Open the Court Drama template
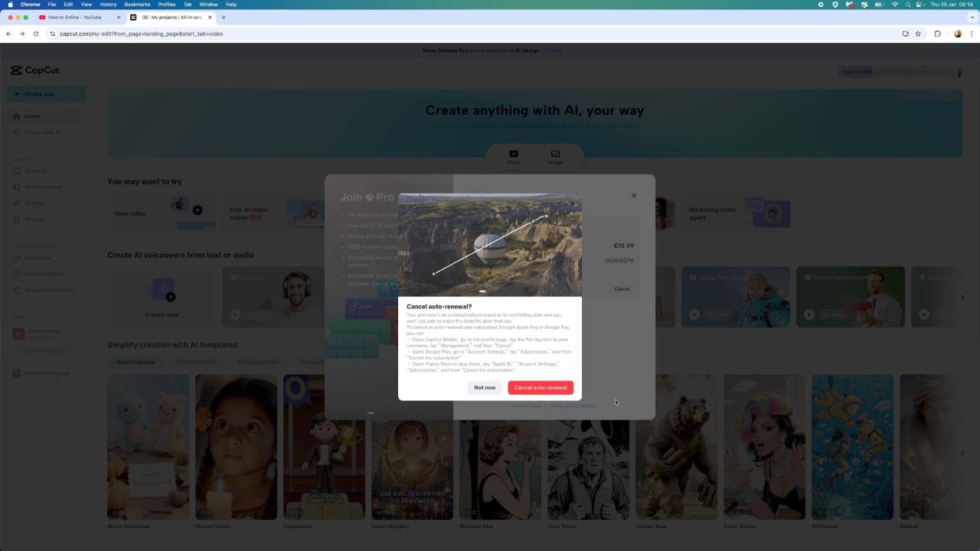The width and height of the screenshot is (980, 551). pos(764,447)
